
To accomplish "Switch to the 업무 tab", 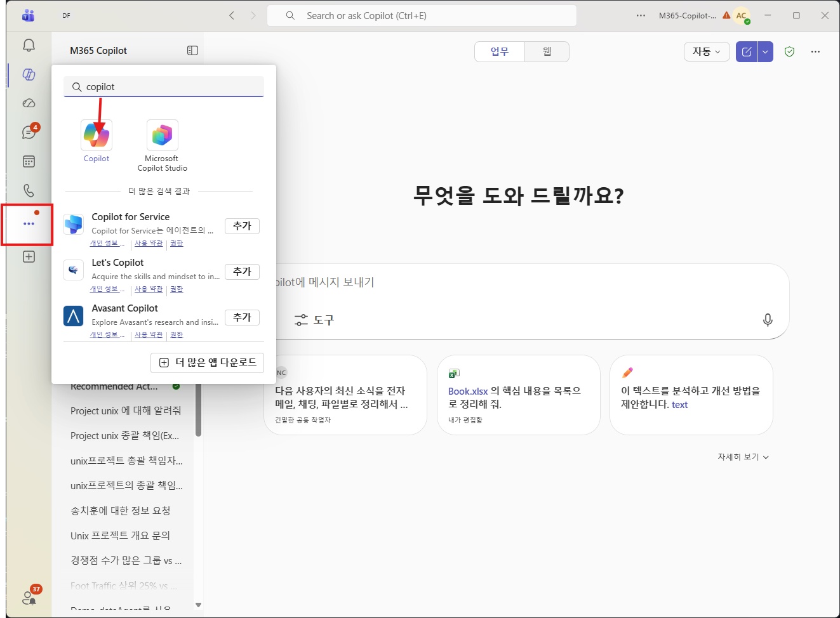I will 500,51.
